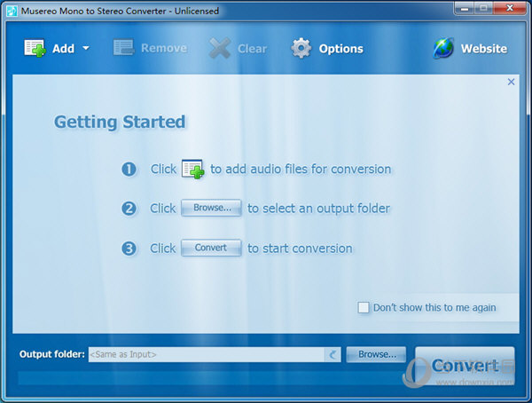The width and height of the screenshot is (532, 403).
Task: Check Don't show this to me again
Action: pos(364,307)
